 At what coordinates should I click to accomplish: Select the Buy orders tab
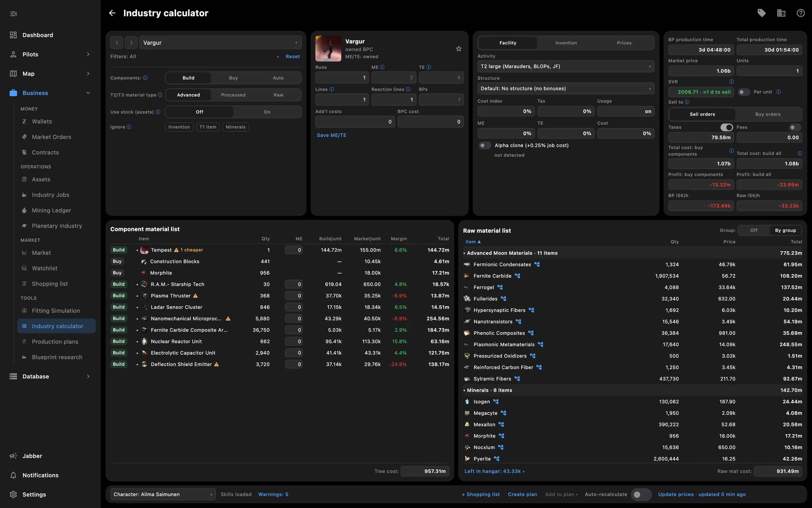(x=768, y=114)
